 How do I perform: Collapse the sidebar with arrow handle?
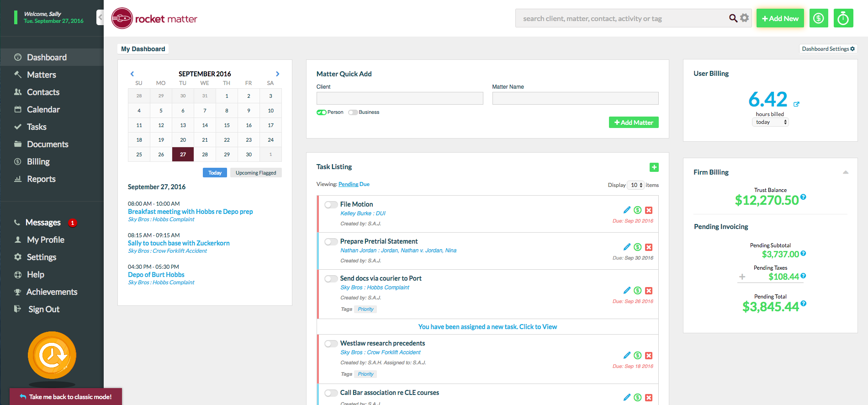[100, 17]
